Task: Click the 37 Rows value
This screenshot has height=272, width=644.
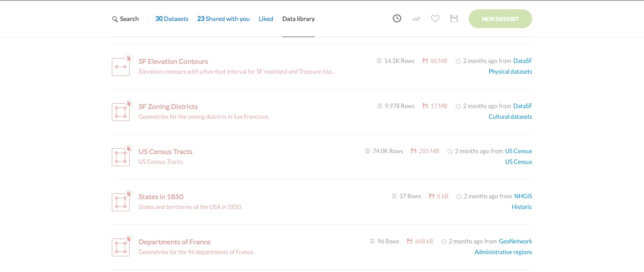Action: (410, 196)
